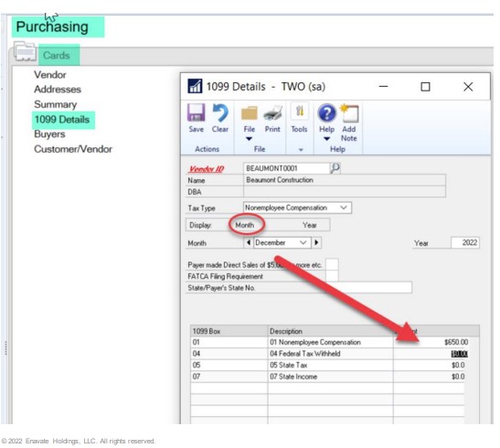Select box number 05 cell
The height and width of the screenshot is (448, 500).
point(229,365)
